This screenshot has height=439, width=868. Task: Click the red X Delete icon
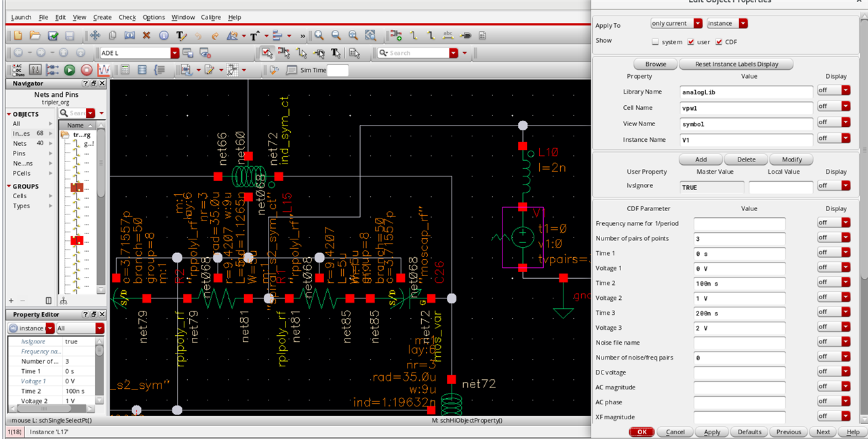(x=147, y=35)
